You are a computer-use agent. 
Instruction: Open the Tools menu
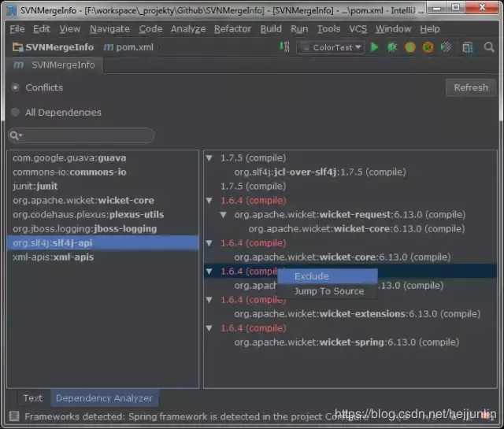pyautogui.click(x=328, y=29)
